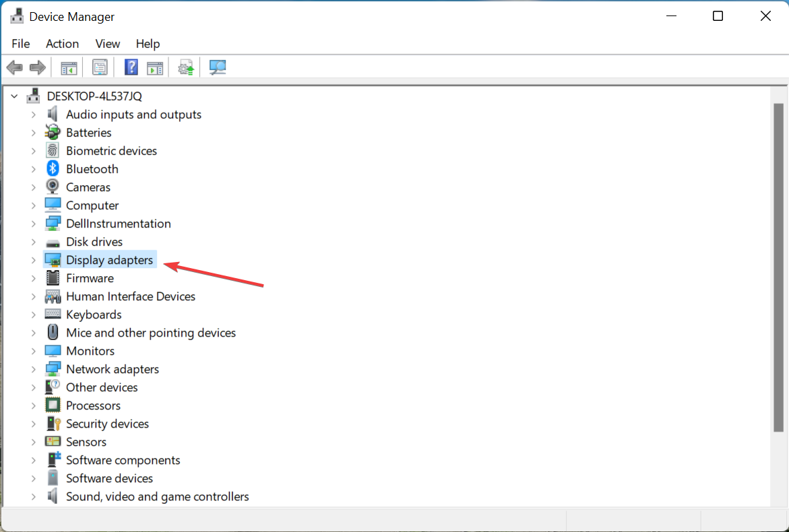Click the Batteries category icon
The image size is (789, 532).
(53, 132)
